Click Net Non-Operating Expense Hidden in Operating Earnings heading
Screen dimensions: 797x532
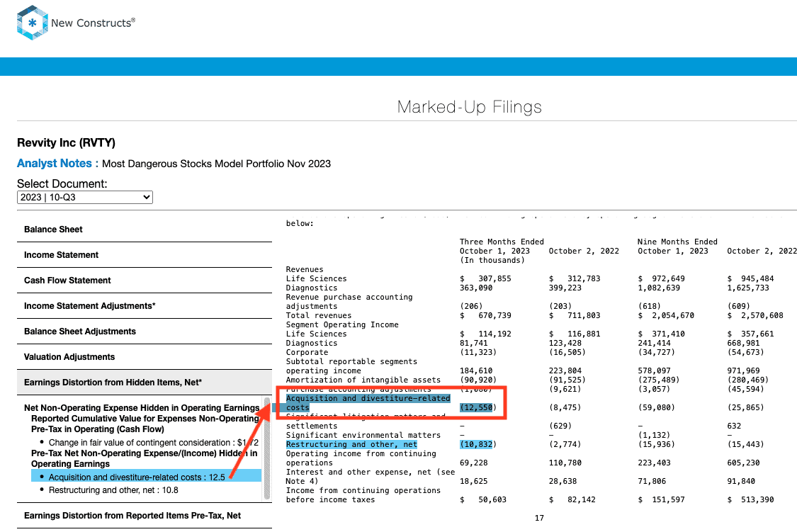(x=142, y=408)
